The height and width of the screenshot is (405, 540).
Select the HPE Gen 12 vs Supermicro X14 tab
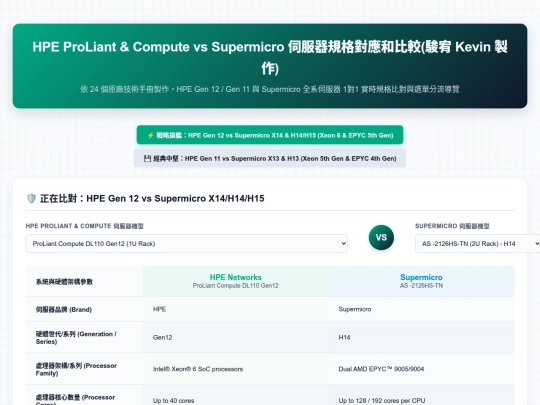pos(270,135)
